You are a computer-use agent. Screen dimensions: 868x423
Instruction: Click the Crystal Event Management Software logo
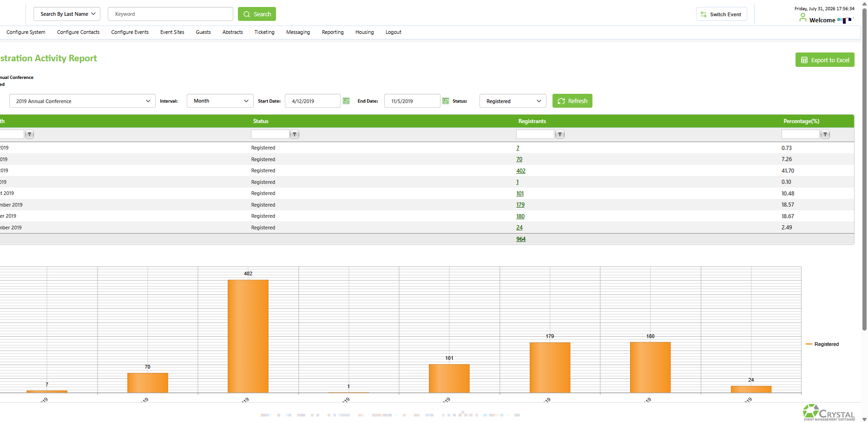point(829,412)
